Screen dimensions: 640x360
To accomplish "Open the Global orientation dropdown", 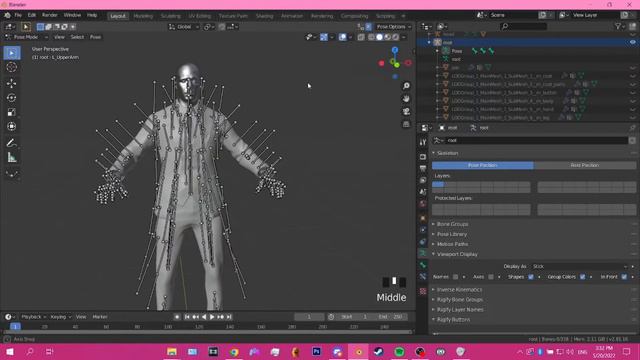I will click(184, 27).
